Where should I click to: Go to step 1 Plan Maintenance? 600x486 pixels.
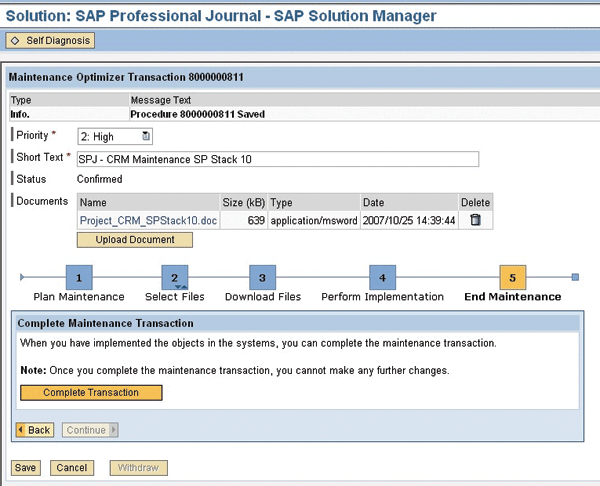point(79,277)
